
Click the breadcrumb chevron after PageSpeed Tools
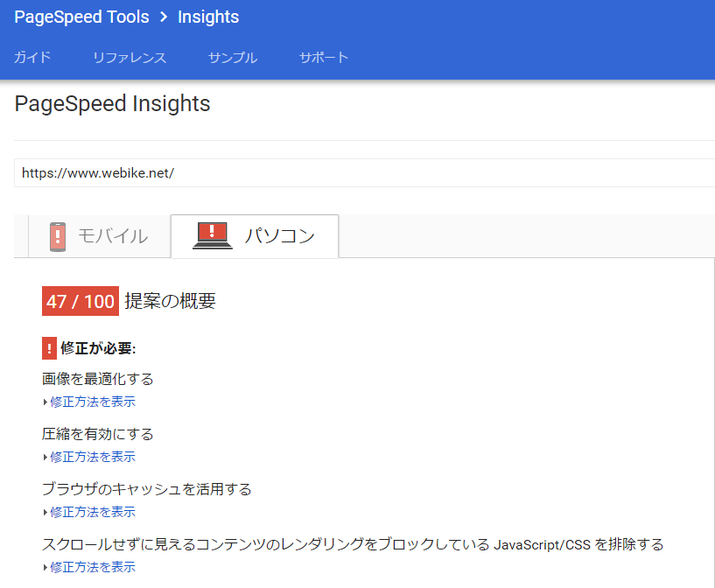[x=164, y=17]
